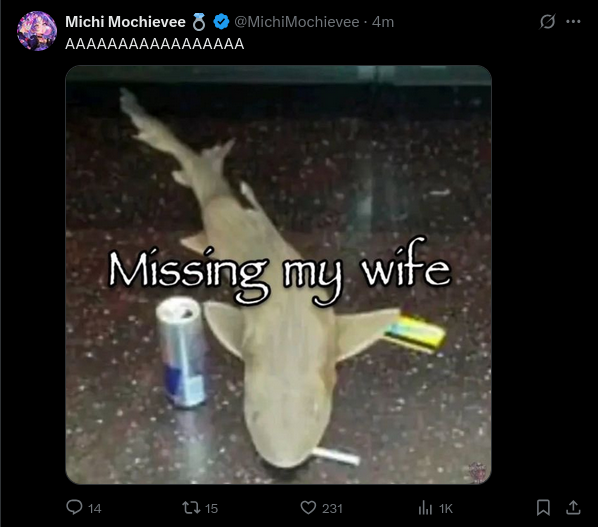Click the Grok explain-post icon

(547, 22)
